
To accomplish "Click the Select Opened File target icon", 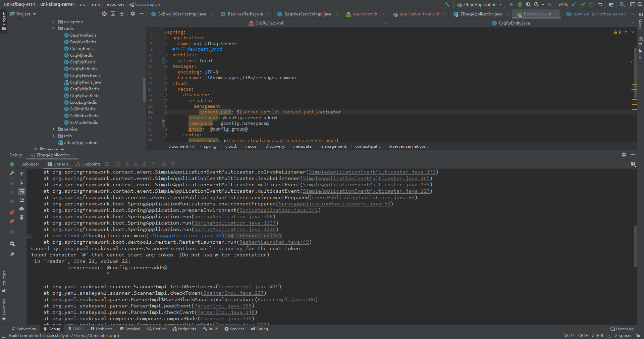I will pyautogui.click(x=104, y=14).
